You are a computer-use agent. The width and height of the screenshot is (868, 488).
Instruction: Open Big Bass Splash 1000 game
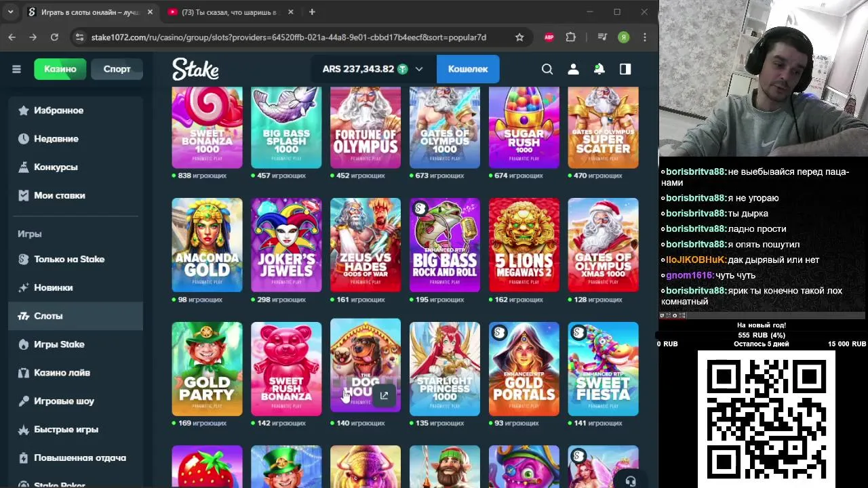pos(286,127)
